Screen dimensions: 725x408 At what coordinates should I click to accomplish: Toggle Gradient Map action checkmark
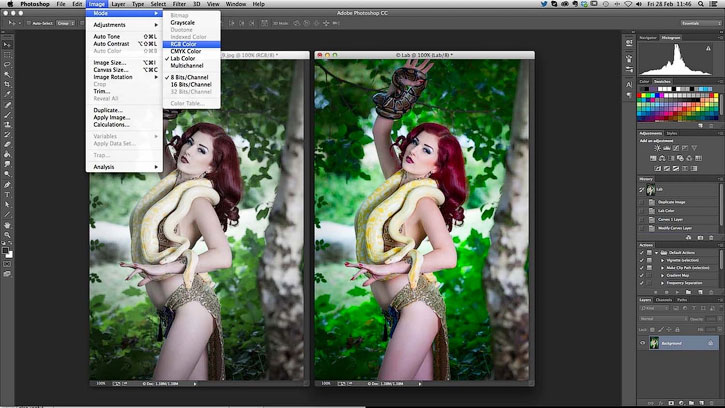pos(641,275)
